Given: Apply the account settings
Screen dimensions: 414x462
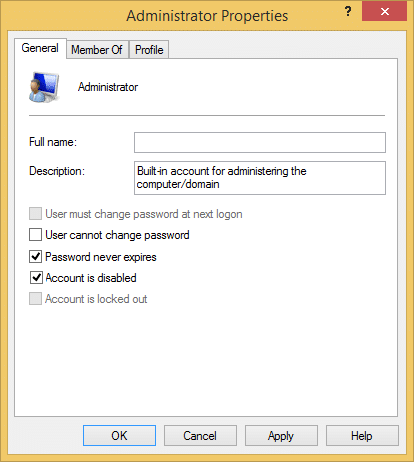Looking at the screenshot, I should [x=281, y=435].
